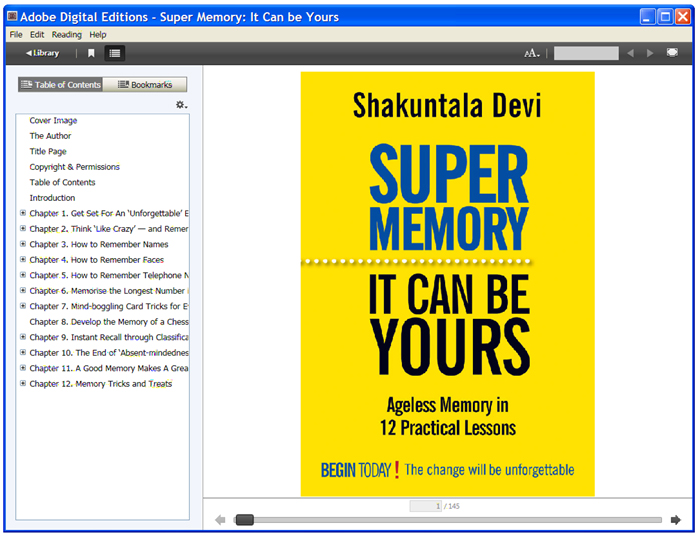Click the page number input box
The image size is (700, 539).
(425, 506)
